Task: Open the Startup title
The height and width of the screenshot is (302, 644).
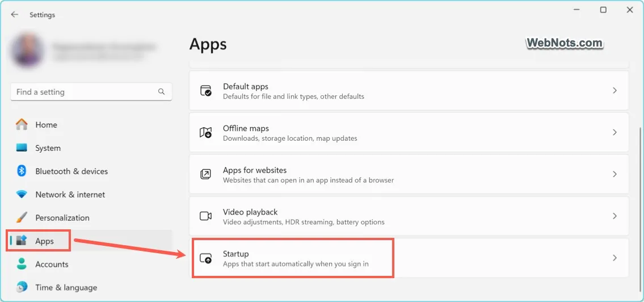Action: coord(235,254)
